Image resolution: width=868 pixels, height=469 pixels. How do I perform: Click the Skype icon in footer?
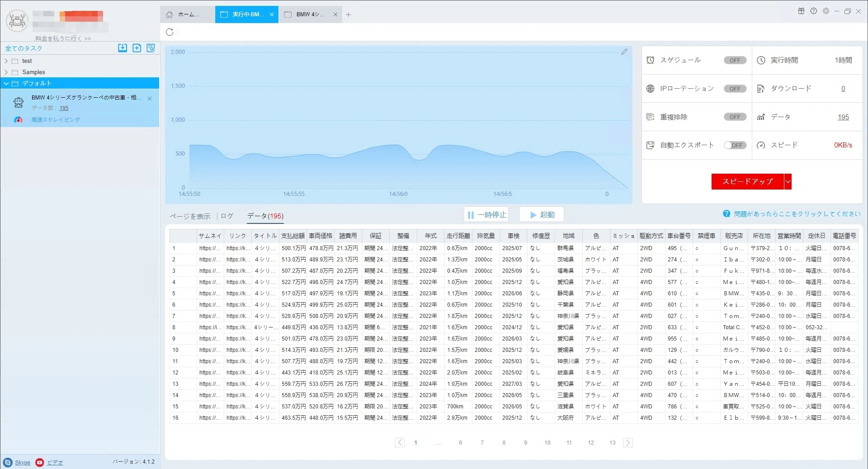click(x=8, y=462)
